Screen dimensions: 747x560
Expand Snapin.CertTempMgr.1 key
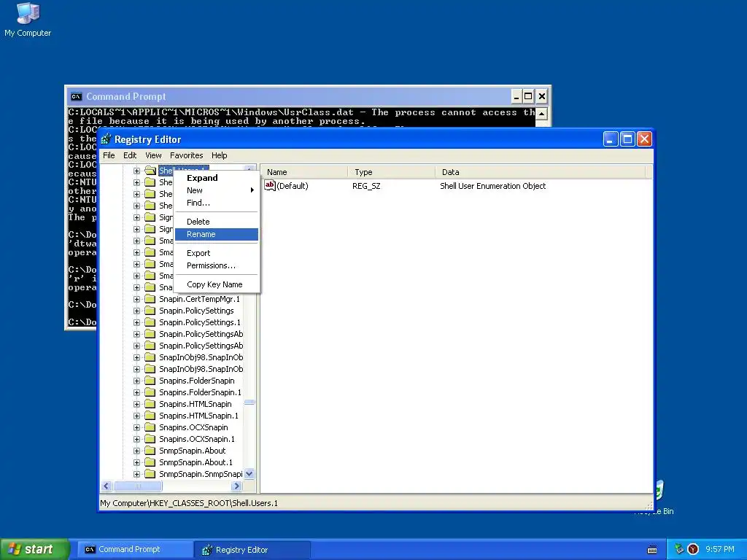136,299
